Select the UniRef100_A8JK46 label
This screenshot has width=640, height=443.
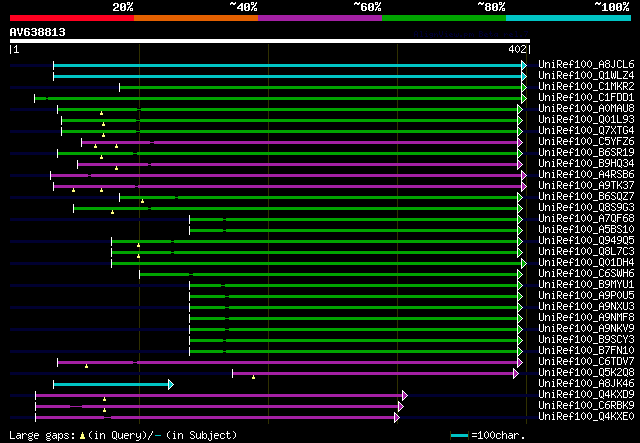point(586,384)
